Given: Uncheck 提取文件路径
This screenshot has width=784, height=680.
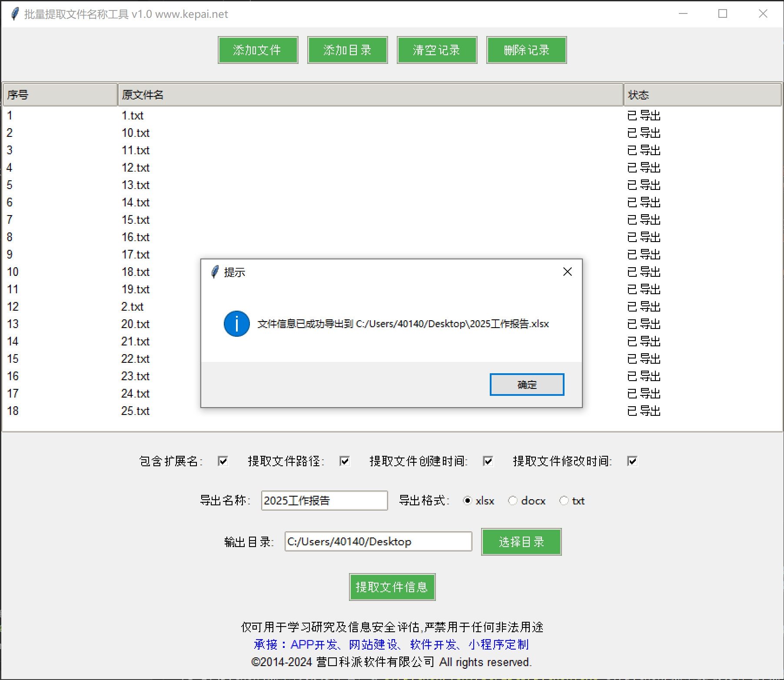Looking at the screenshot, I should [345, 461].
